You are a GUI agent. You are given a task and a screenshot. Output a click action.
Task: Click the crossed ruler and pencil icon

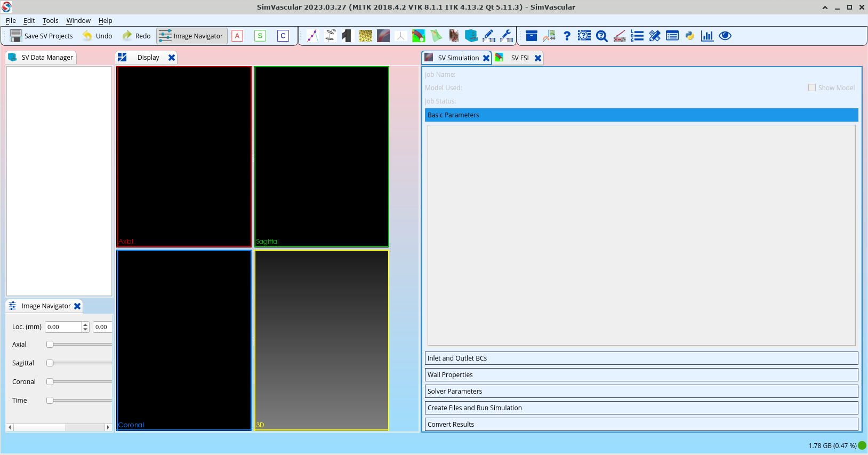(655, 36)
